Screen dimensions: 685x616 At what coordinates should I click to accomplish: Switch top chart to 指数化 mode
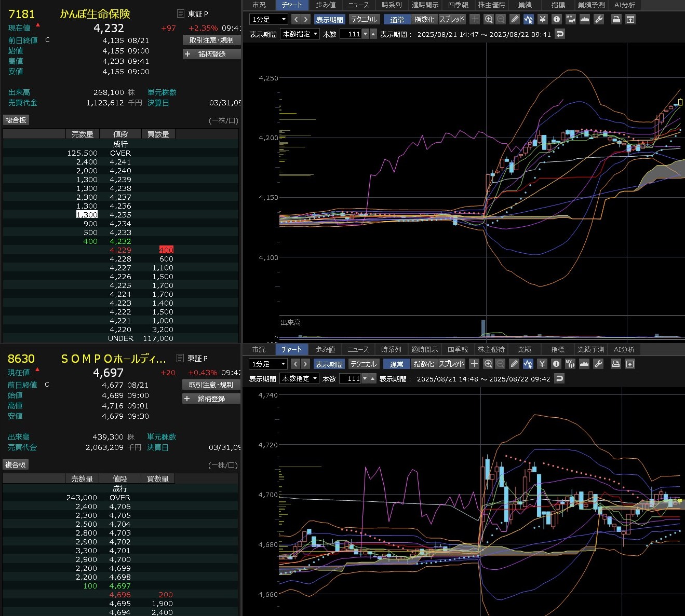tap(424, 19)
